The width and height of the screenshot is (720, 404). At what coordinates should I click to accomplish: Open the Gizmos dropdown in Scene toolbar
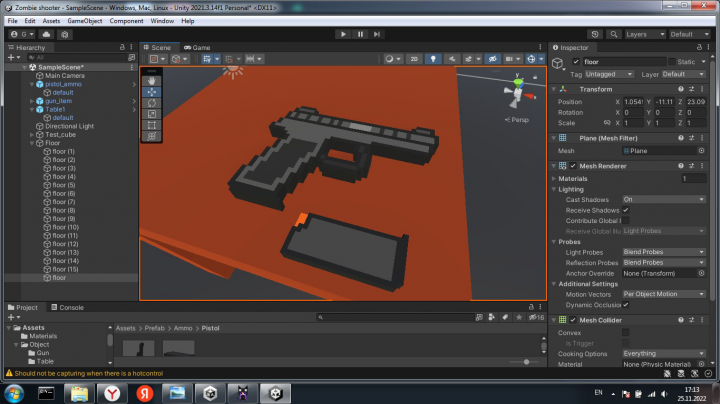(541, 59)
